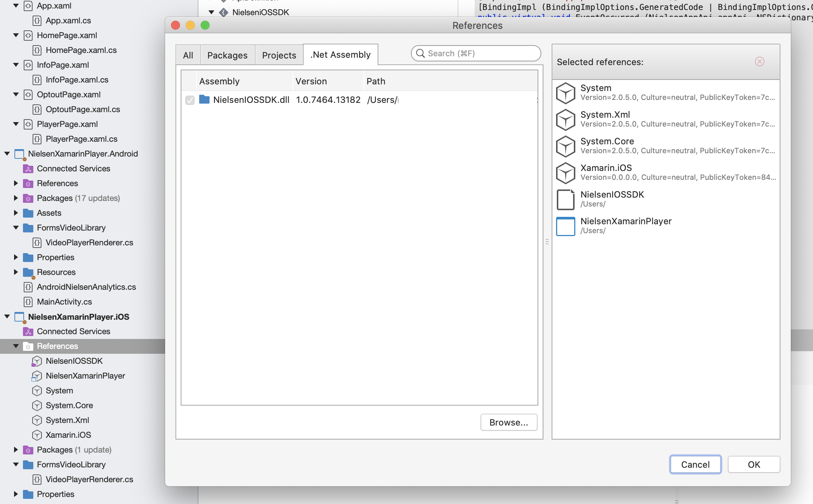
Task: Sort by the Path column header
Action: pyautogui.click(x=451, y=81)
